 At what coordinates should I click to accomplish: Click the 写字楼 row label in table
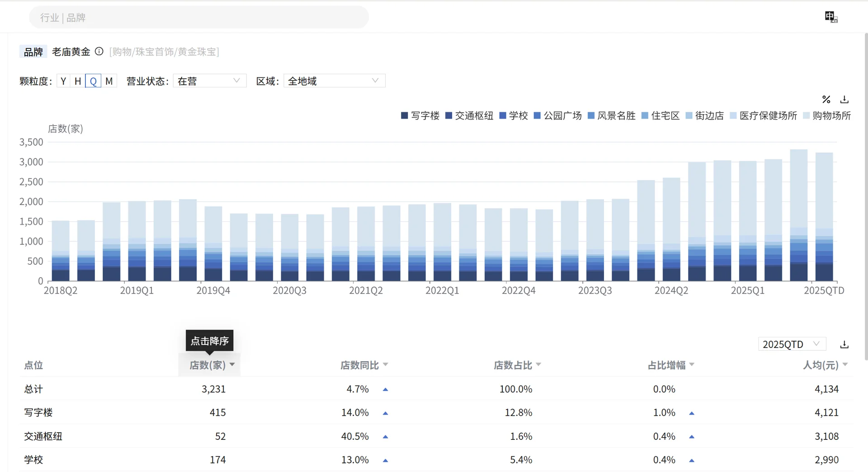coord(38,413)
